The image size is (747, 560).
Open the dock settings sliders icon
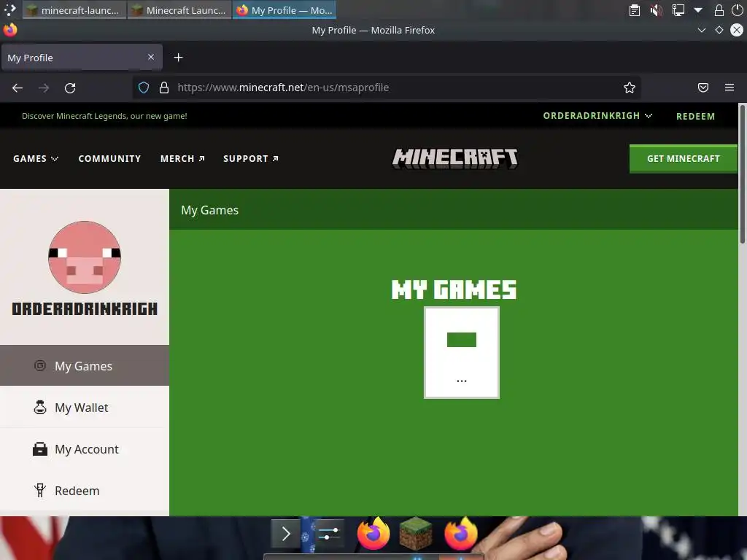coord(328,534)
